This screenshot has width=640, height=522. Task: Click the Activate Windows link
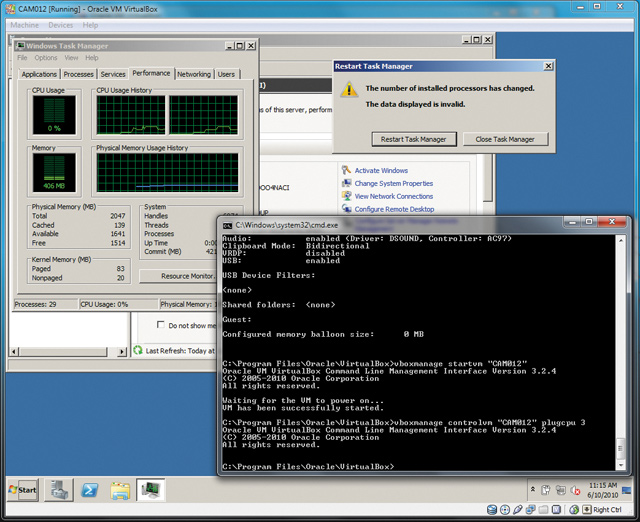point(381,170)
